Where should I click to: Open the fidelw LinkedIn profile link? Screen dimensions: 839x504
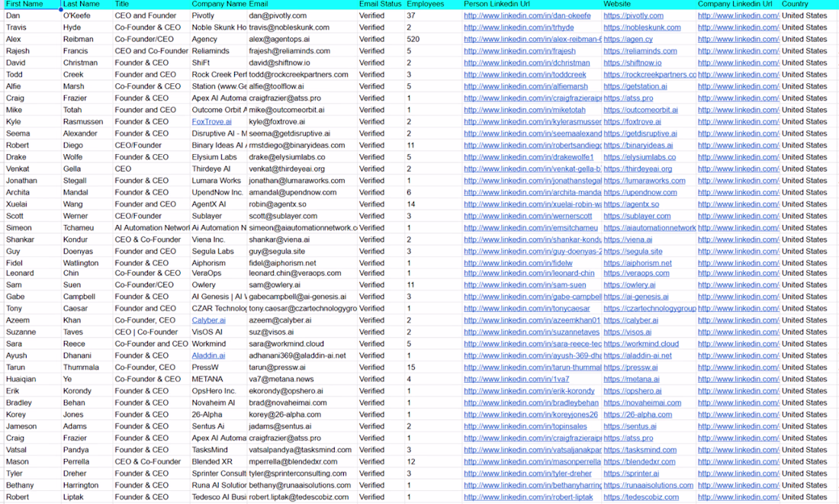(518, 263)
